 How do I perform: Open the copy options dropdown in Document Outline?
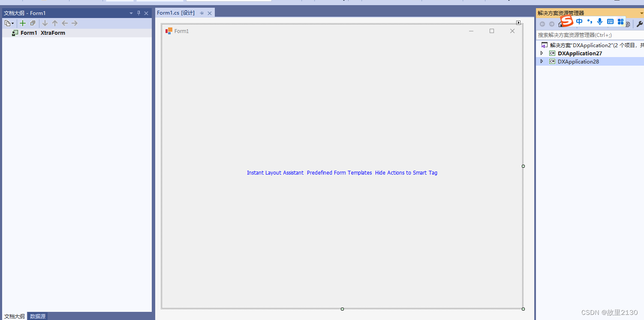[x=9, y=23]
